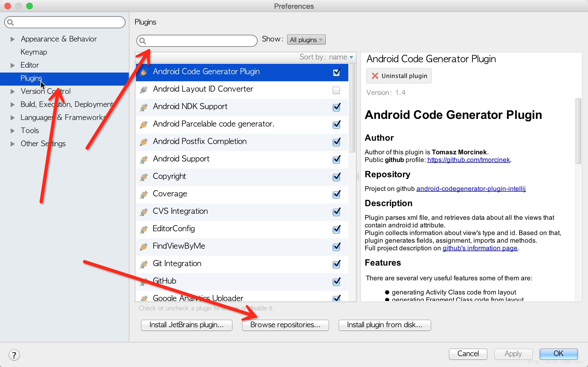
Task: Click plug icon beside Android Layout ID Converter
Action: (x=144, y=89)
